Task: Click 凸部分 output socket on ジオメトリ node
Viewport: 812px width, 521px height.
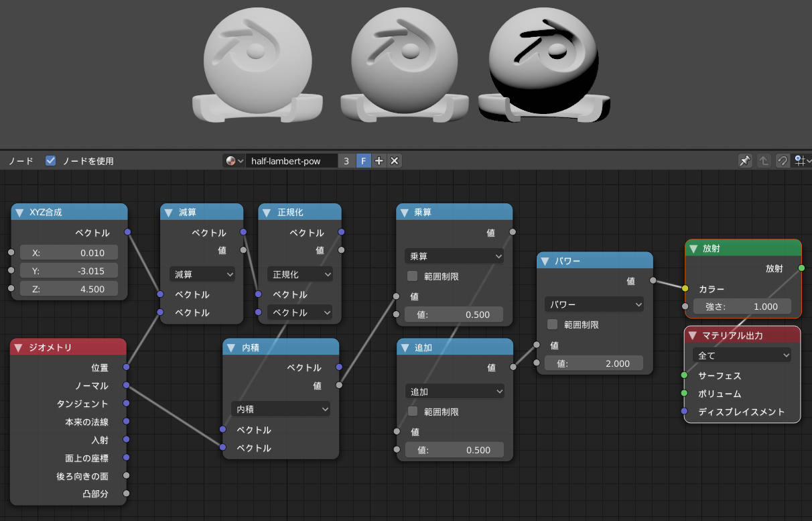Action: tap(127, 494)
